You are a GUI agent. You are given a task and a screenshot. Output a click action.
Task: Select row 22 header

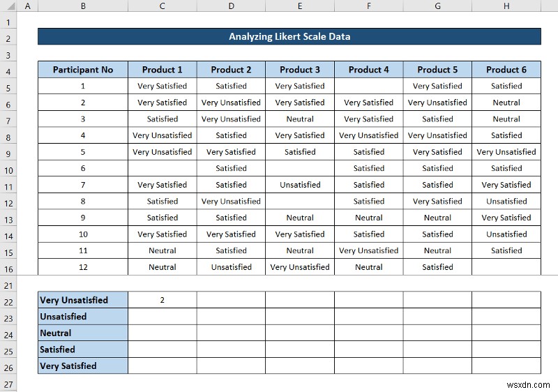tap(8, 302)
